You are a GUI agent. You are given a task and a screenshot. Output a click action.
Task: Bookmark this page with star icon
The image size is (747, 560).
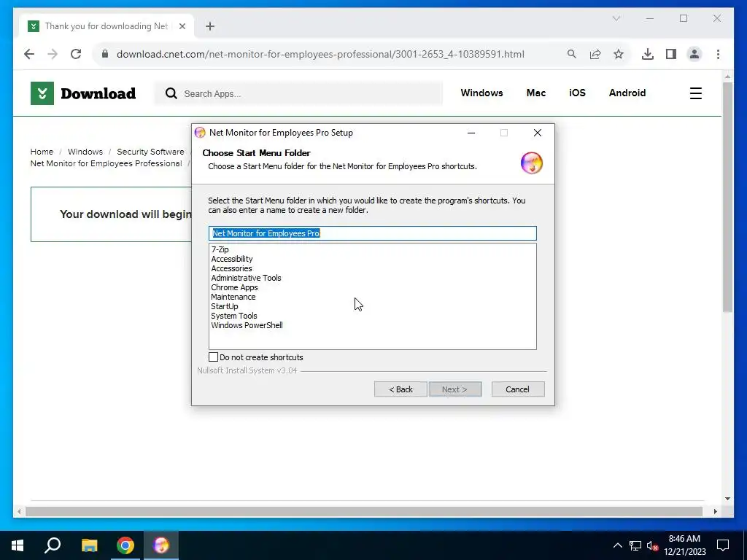(619, 54)
